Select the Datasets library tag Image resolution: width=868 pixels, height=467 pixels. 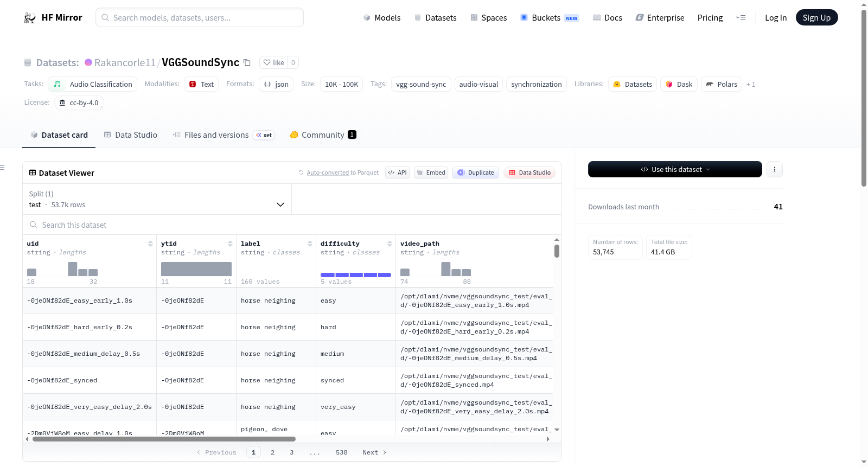[x=633, y=84]
